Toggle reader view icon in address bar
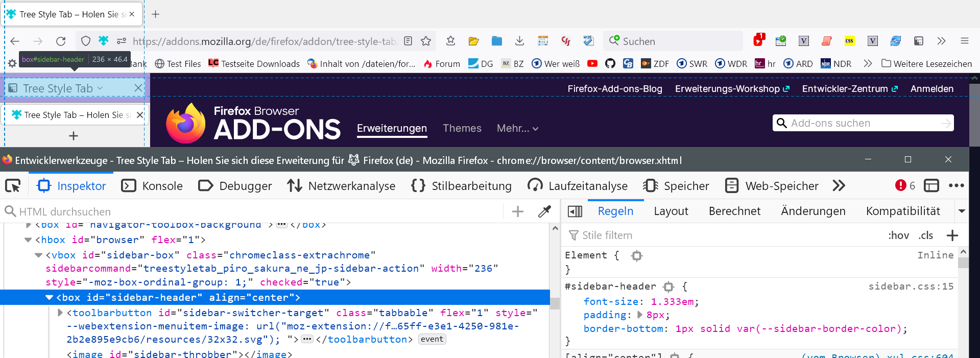 point(408,41)
